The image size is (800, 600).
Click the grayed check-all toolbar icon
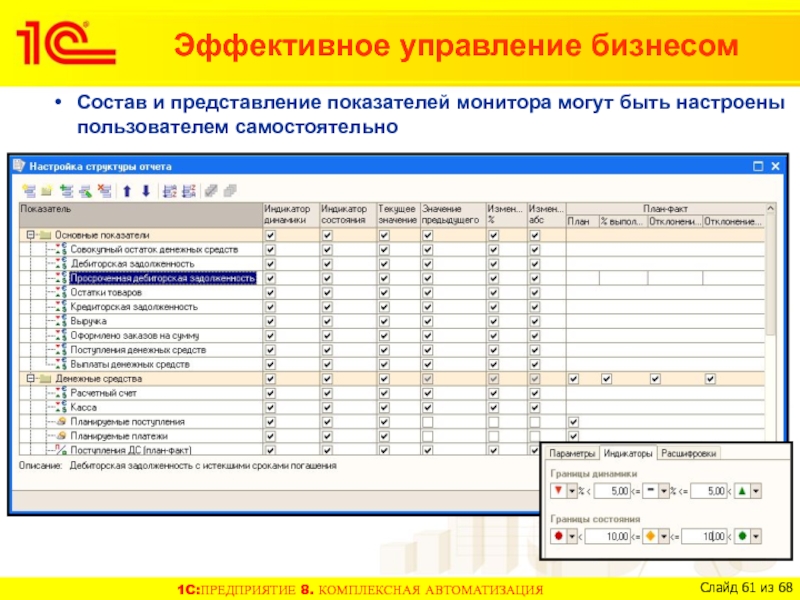tap(211, 191)
